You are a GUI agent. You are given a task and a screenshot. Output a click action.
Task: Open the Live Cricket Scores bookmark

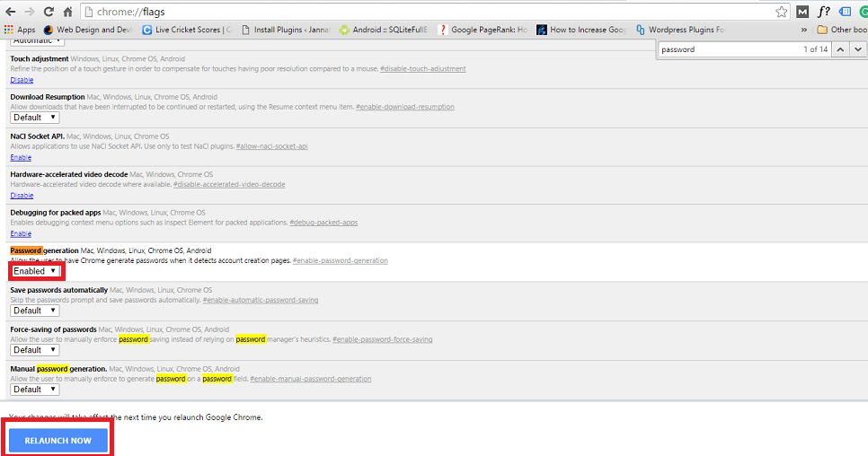coord(187,30)
